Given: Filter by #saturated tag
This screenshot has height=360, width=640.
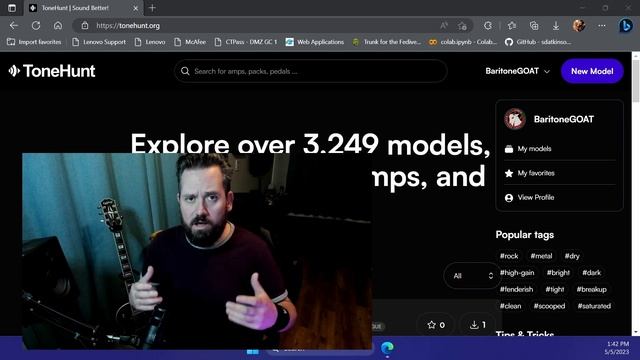Looking at the screenshot, I should pyautogui.click(x=594, y=306).
